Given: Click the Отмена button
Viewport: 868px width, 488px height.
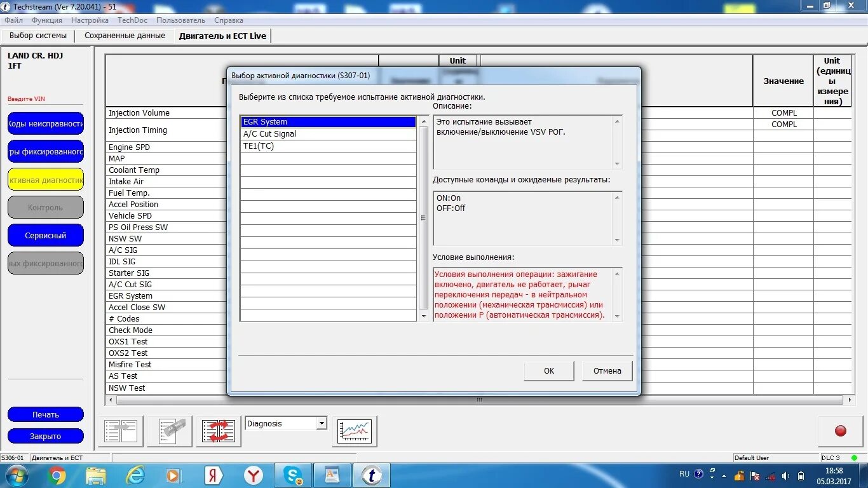Looking at the screenshot, I should [x=607, y=371].
